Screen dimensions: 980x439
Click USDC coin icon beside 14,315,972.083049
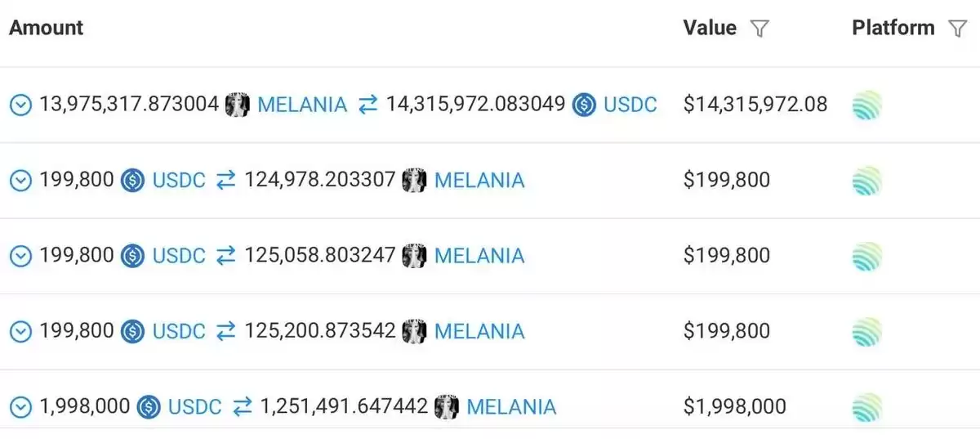pyautogui.click(x=584, y=105)
